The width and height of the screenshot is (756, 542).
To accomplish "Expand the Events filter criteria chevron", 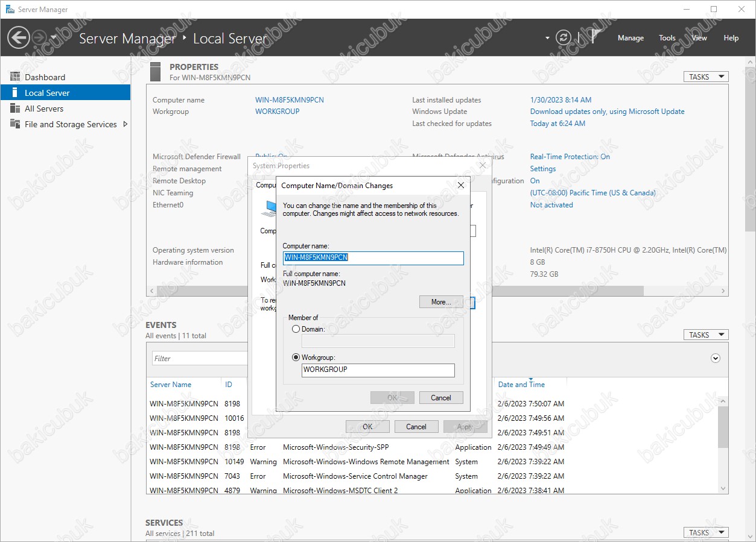I will [x=716, y=358].
